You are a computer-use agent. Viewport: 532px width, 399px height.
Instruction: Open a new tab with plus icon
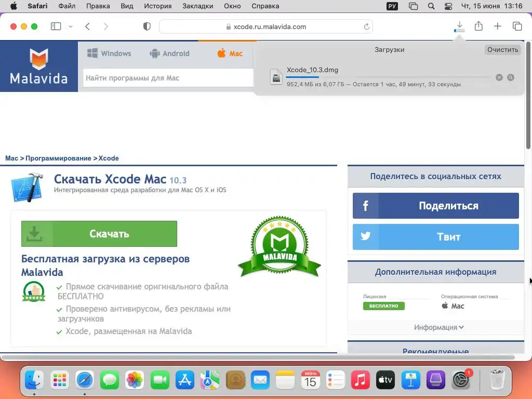(497, 26)
